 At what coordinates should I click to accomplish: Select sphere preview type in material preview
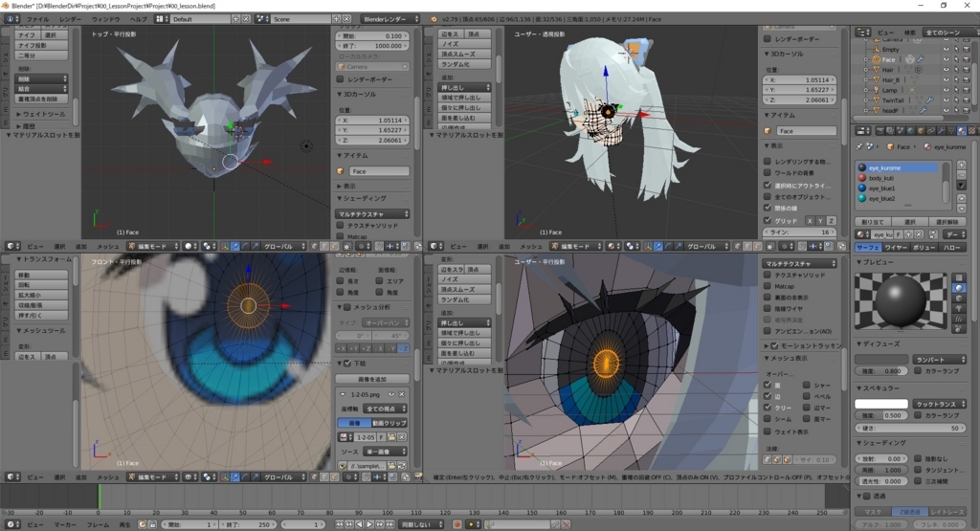coord(959,288)
